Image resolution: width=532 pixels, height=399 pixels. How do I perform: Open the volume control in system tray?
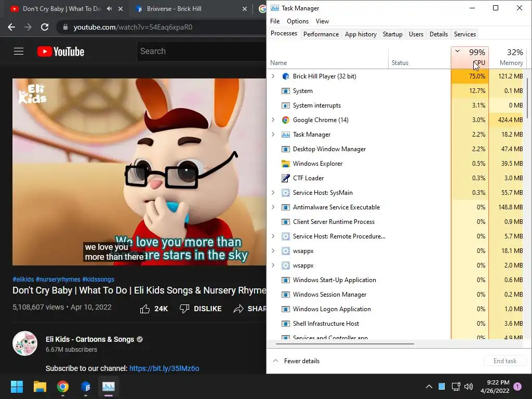[469, 387]
